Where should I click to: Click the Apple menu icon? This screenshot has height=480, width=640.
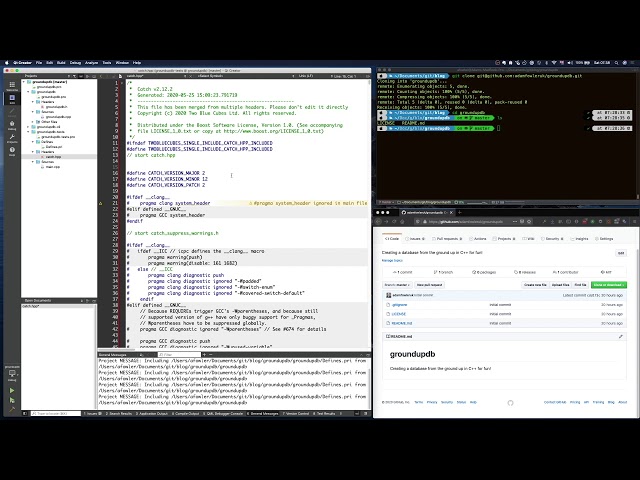[7, 63]
